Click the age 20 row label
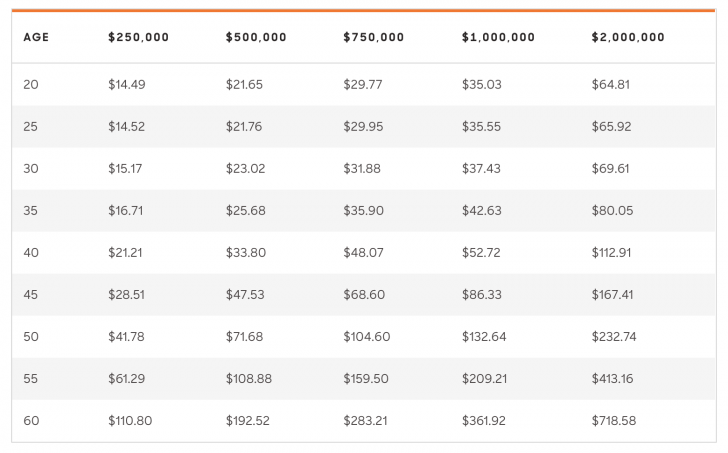This screenshot has height=453, width=728. (31, 85)
